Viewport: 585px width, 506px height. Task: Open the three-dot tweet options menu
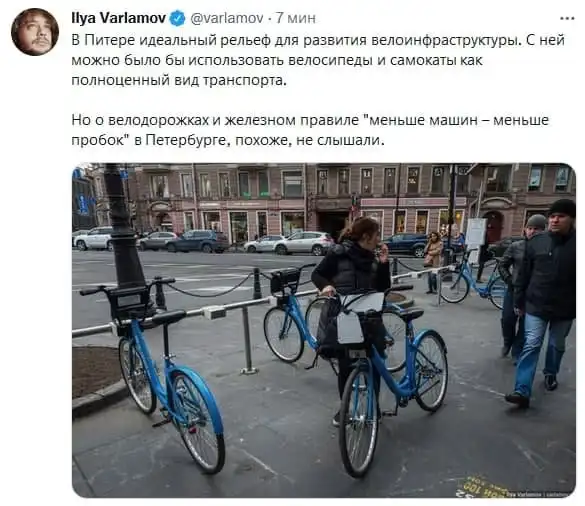pyautogui.click(x=567, y=18)
